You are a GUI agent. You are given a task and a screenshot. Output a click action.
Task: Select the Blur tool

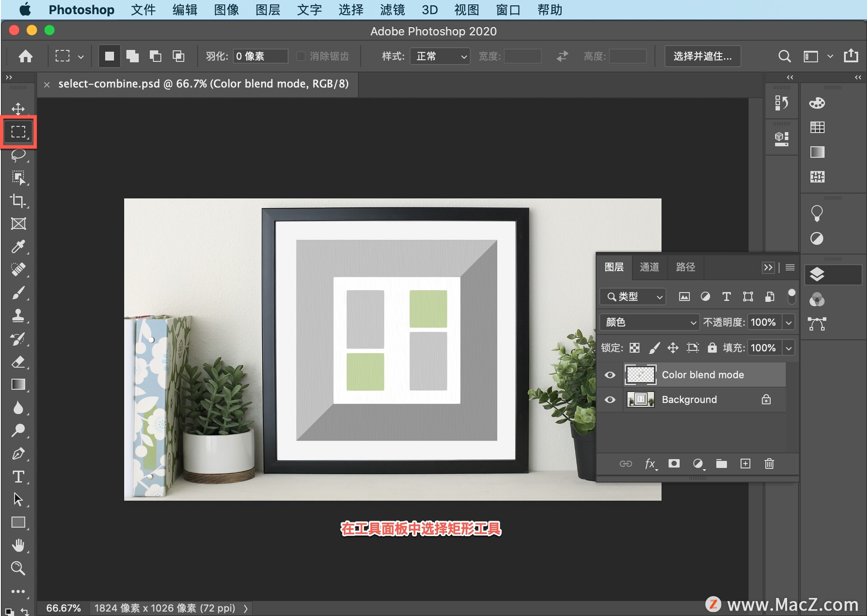(x=18, y=408)
